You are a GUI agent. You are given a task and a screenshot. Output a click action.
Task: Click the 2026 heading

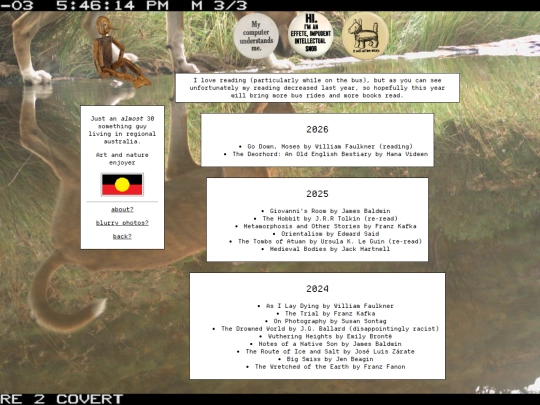coord(317,129)
